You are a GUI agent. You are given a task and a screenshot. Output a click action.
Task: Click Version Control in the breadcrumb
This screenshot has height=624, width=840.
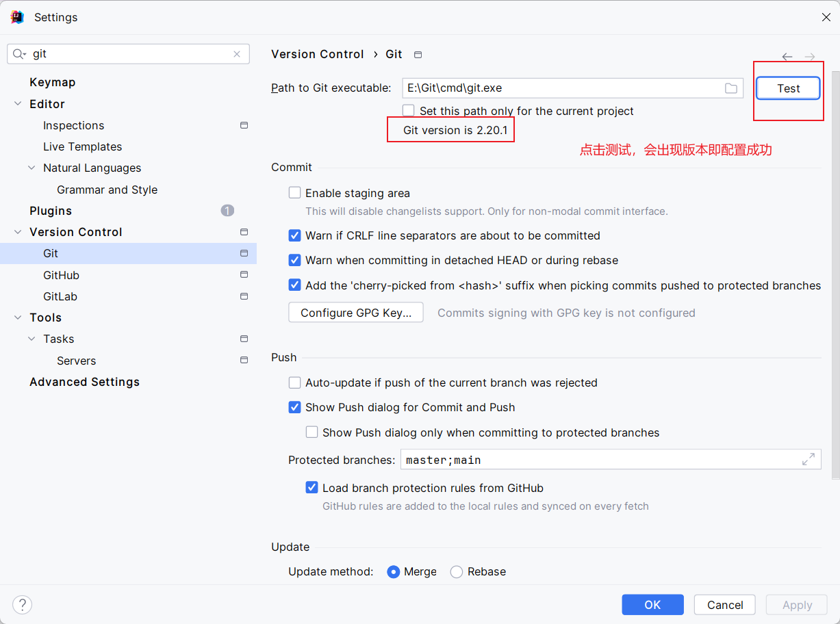[318, 54]
